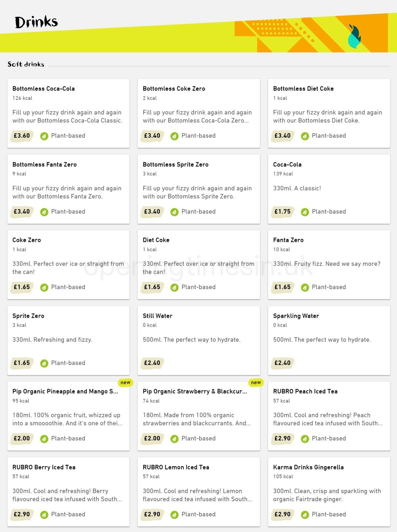This screenshot has height=532, width=397.
Task: Select the Sparkling Water card title
Action: coord(296,316)
